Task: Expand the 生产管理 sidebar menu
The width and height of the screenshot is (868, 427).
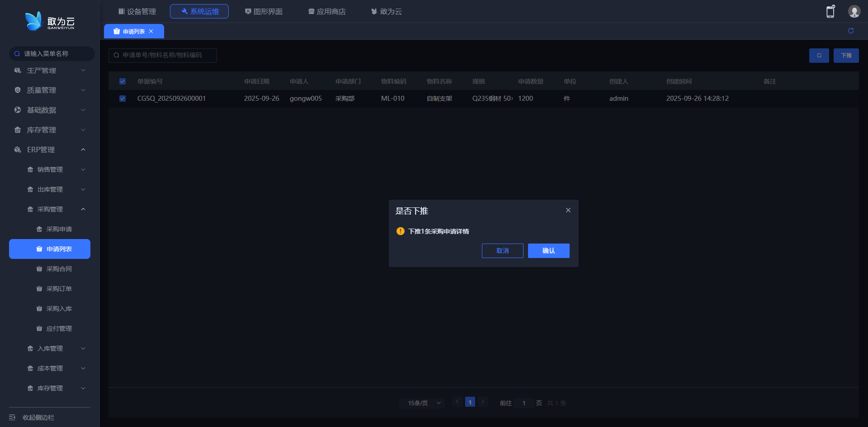Action: pyautogui.click(x=50, y=70)
